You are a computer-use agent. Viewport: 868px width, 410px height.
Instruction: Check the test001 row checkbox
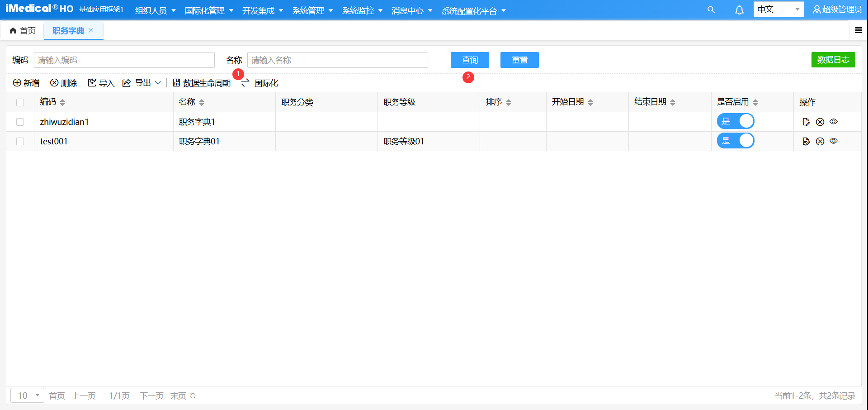tap(20, 141)
